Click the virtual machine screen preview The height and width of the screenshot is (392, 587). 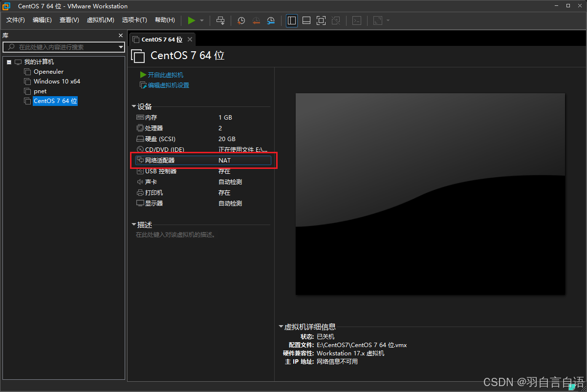430,194
